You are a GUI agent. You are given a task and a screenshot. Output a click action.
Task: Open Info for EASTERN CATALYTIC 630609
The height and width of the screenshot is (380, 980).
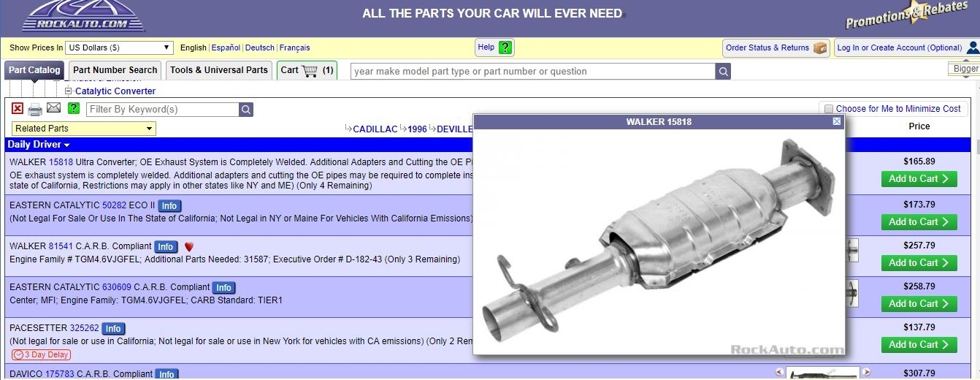point(223,288)
